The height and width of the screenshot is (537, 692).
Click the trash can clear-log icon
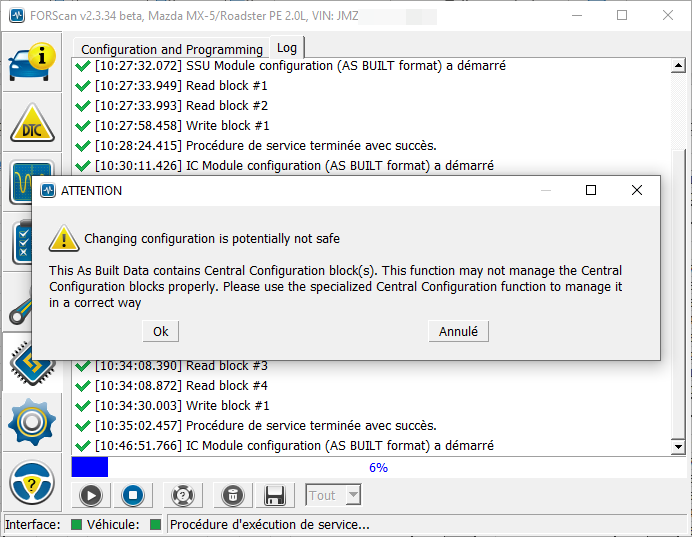click(233, 495)
